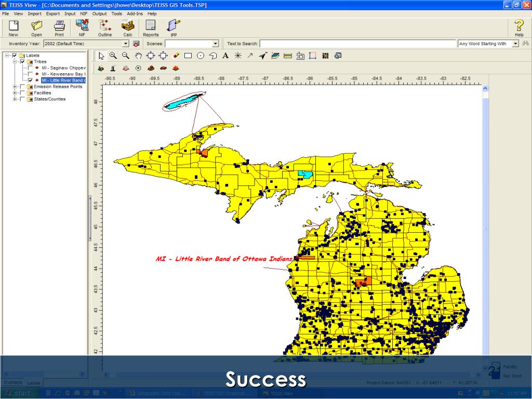The height and width of the screenshot is (399, 532).
Task: Select the thin arrow line tool
Action: [x=250, y=56]
